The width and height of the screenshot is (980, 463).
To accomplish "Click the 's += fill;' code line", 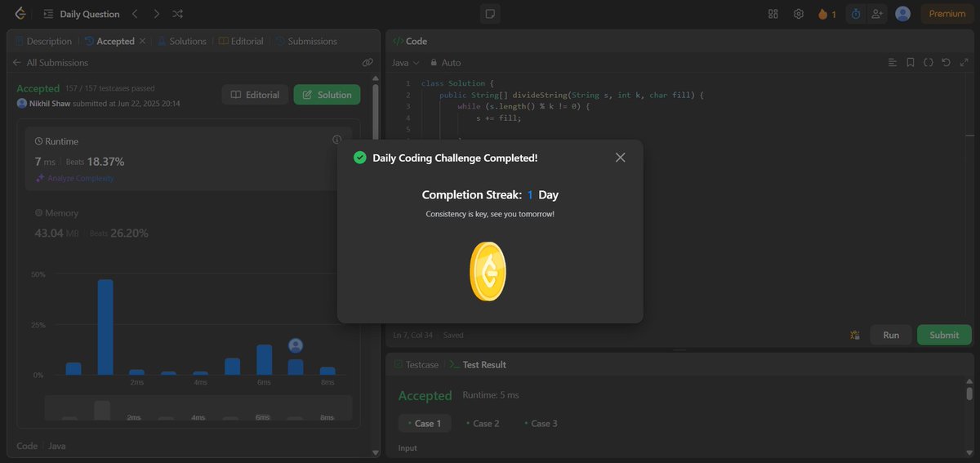I will [499, 118].
